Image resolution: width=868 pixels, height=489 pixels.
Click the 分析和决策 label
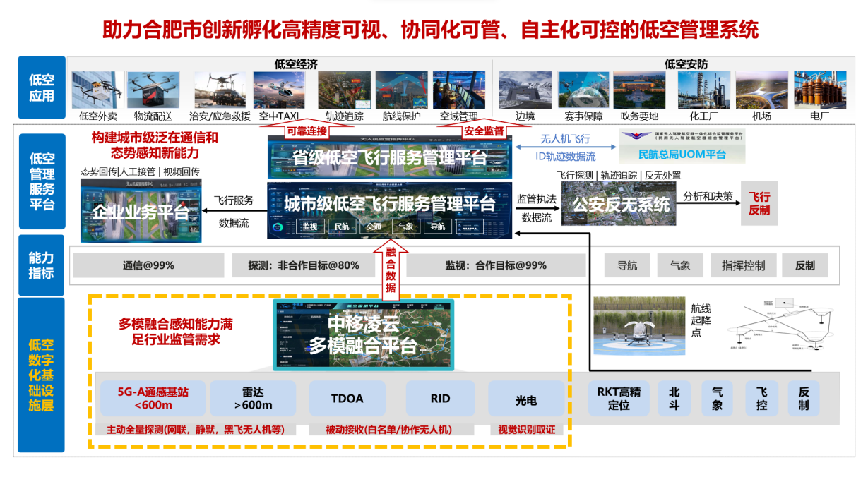coord(707,196)
